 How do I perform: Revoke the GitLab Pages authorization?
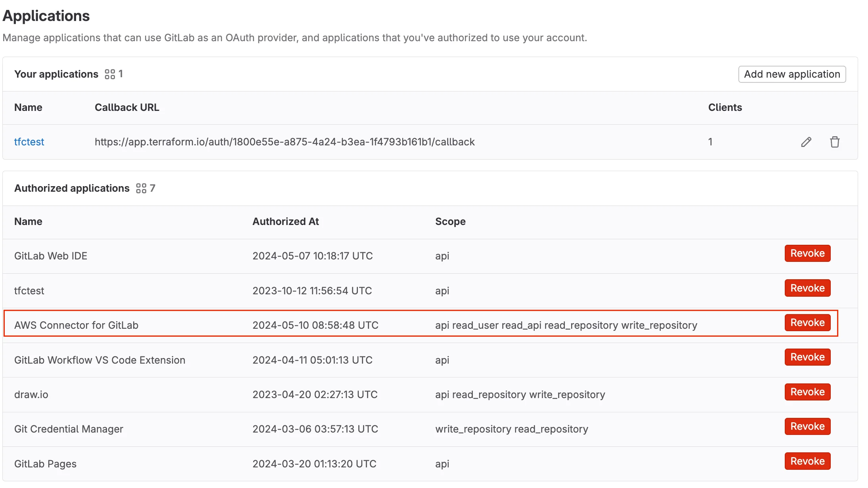(807, 461)
